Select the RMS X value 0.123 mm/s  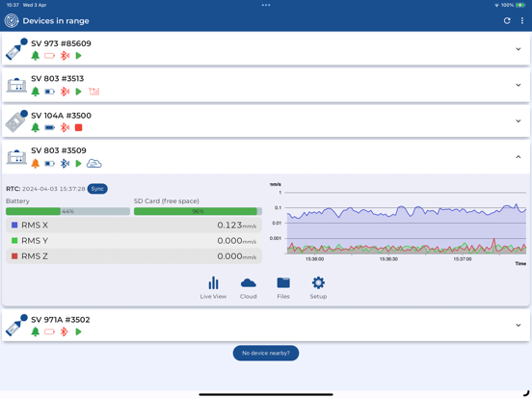236,226
